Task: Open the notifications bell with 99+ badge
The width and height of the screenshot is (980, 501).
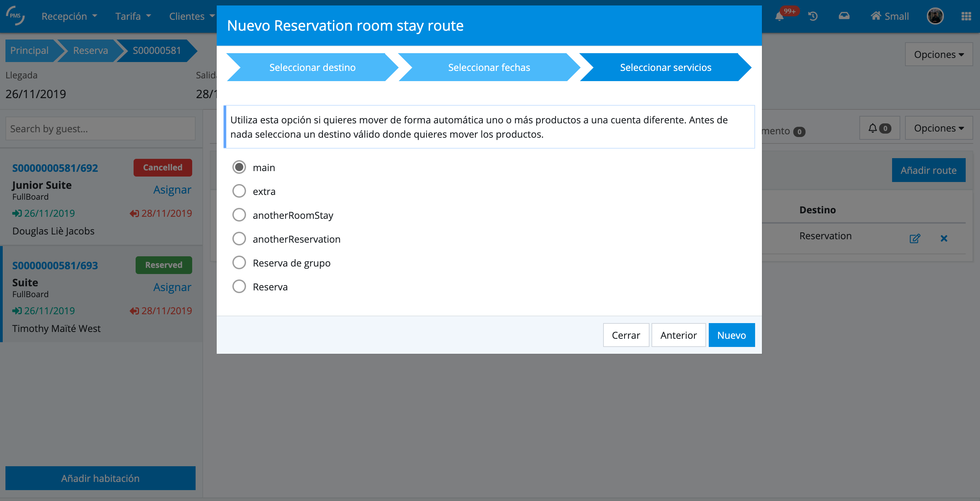Action: (x=779, y=16)
